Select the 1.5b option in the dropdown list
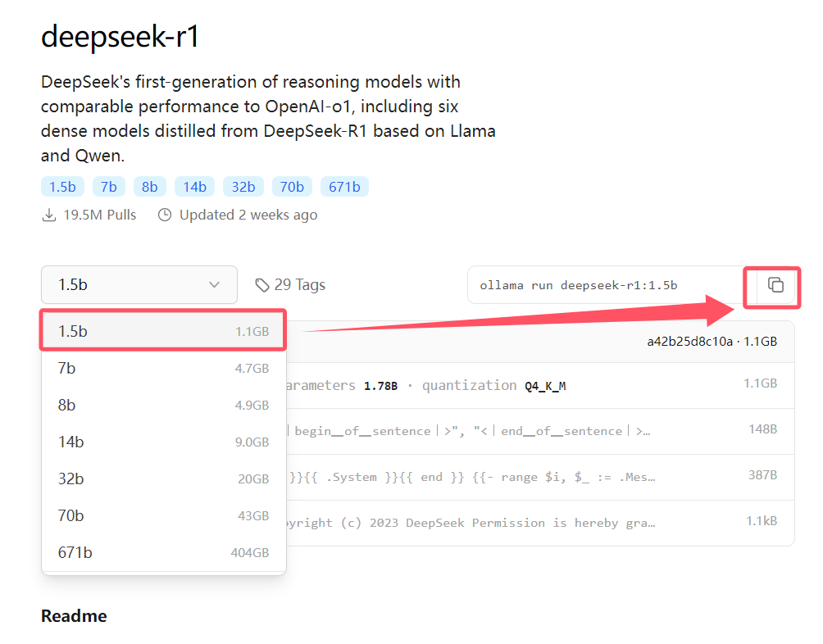This screenshot has width=823, height=644. coord(162,329)
